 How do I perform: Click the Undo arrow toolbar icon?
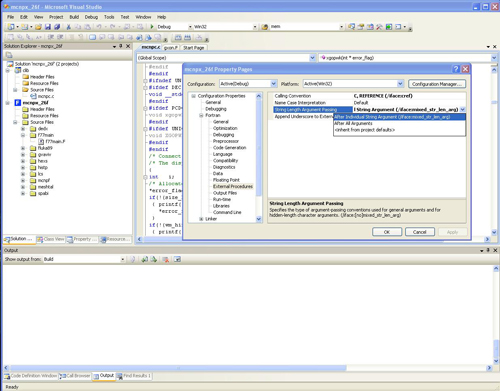(x=99, y=27)
